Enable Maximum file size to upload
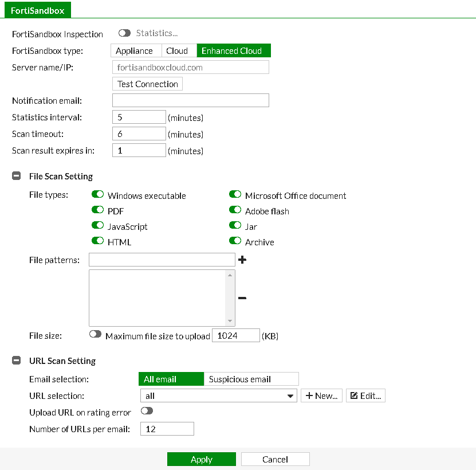476x470 pixels. [96, 334]
